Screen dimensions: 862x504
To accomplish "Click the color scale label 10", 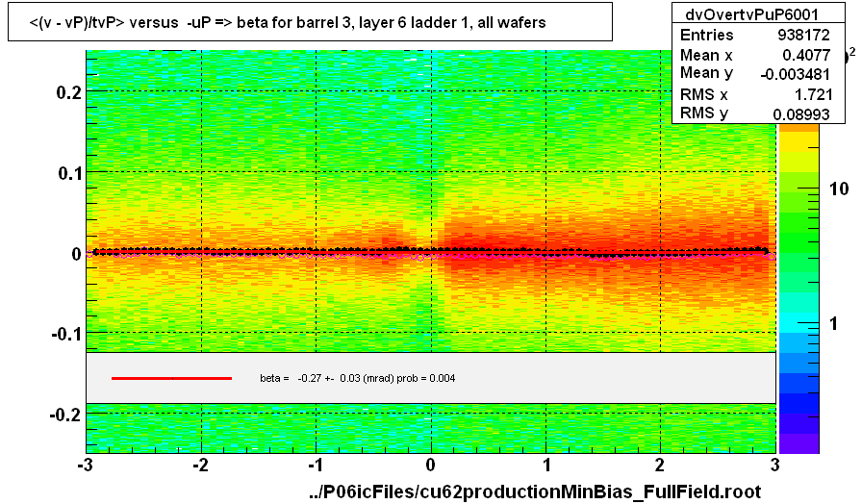I will (839, 189).
